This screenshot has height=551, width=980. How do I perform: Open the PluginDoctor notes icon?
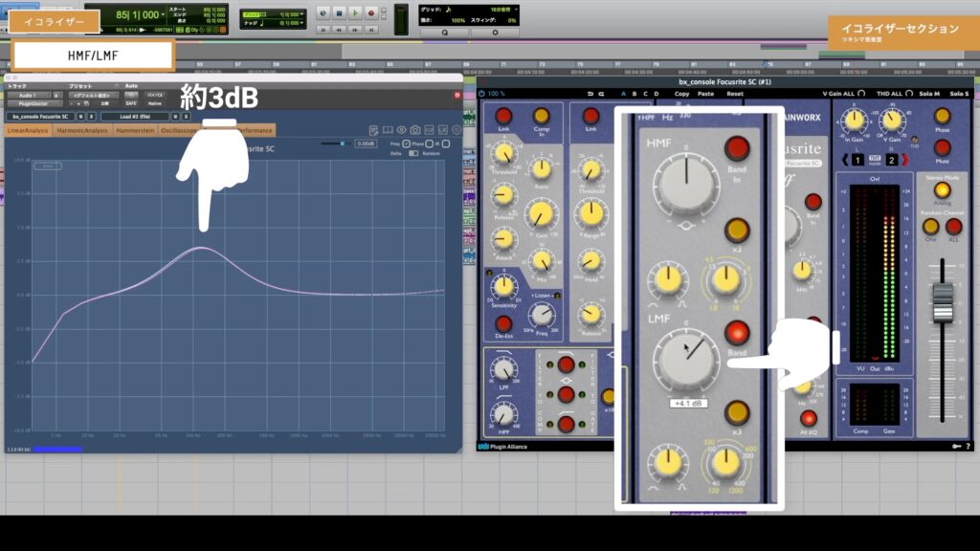(x=373, y=130)
